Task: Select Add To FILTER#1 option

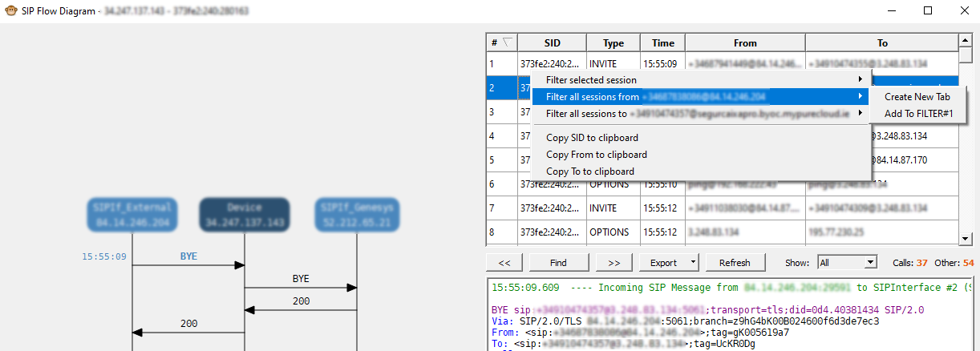Action: (918, 114)
